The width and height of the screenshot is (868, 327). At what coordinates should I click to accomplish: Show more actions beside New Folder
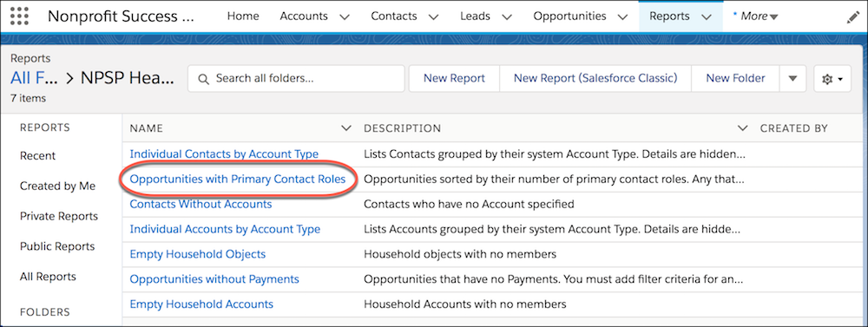(792, 79)
